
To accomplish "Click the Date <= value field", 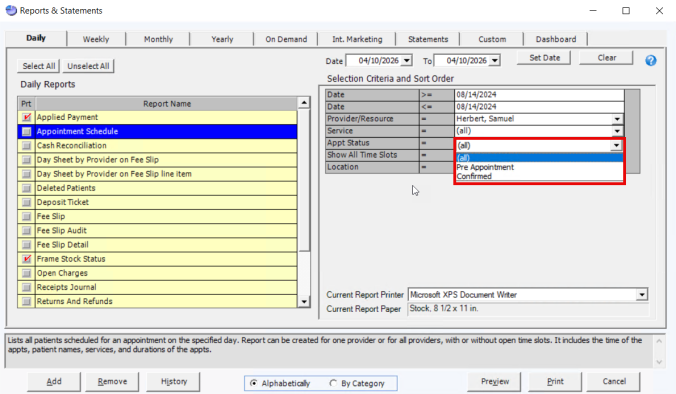I will click(539, 107).
